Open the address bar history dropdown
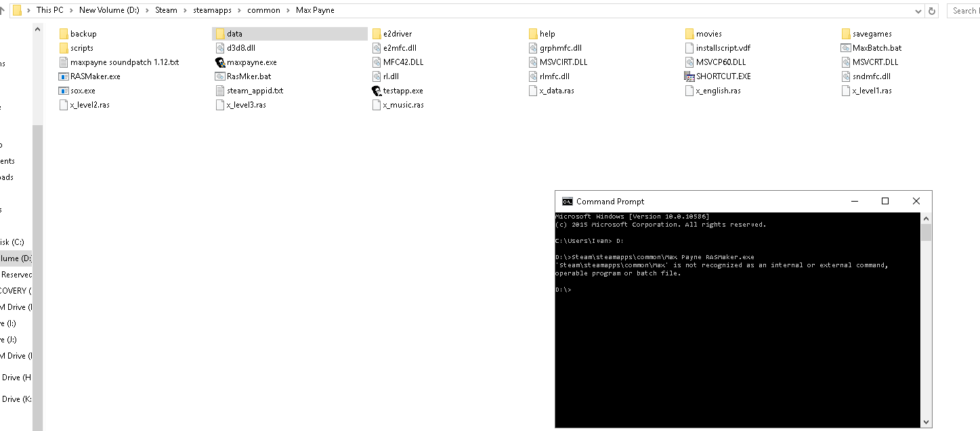The image size is (980, 431). (x=918, y=11)
